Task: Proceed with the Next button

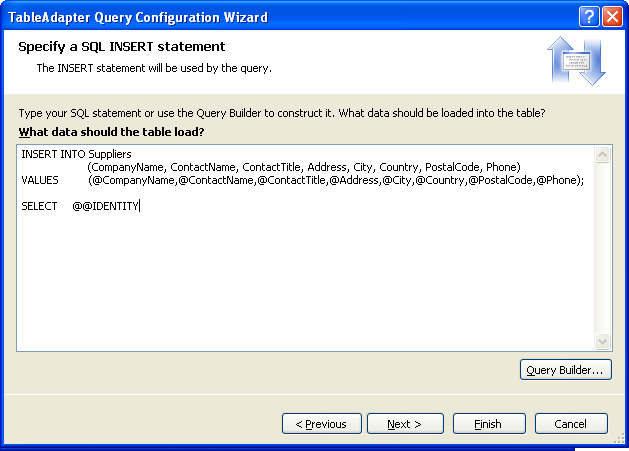Action: (x=403, y=424)
